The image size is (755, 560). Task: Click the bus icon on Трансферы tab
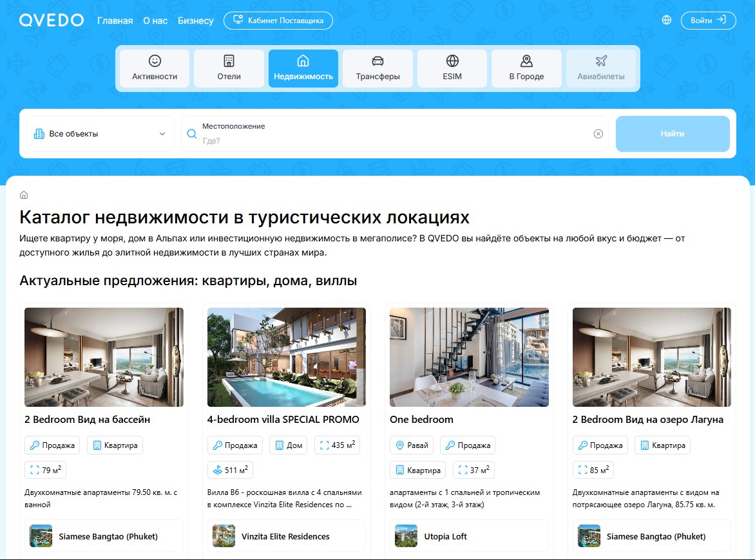pos(377,61)
